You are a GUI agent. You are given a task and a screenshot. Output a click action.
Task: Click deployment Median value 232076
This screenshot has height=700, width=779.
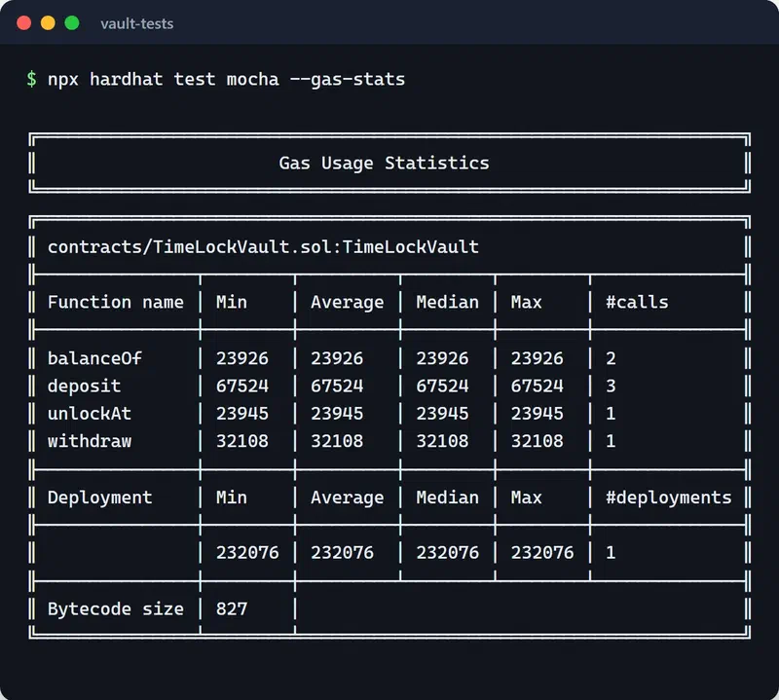[448, 552]
